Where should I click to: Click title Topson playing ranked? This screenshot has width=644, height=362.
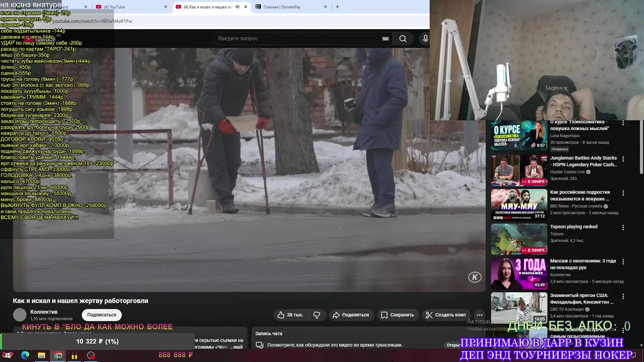pos(574,227)
